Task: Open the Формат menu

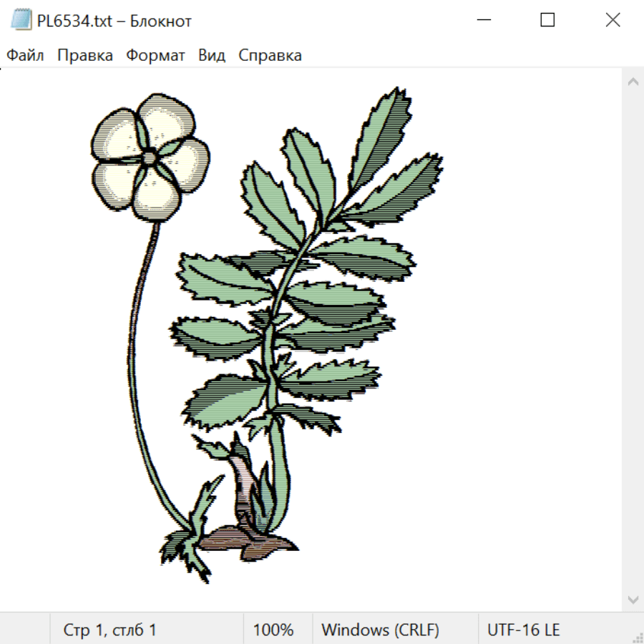Action: tap(155, 55)
